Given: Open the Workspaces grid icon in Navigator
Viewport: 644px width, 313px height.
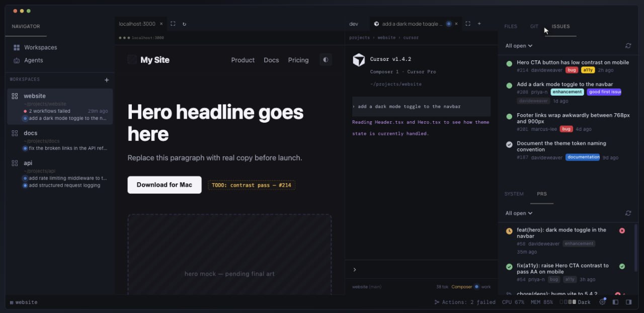Looking at the screenshot, I should (x=17, y=47).
